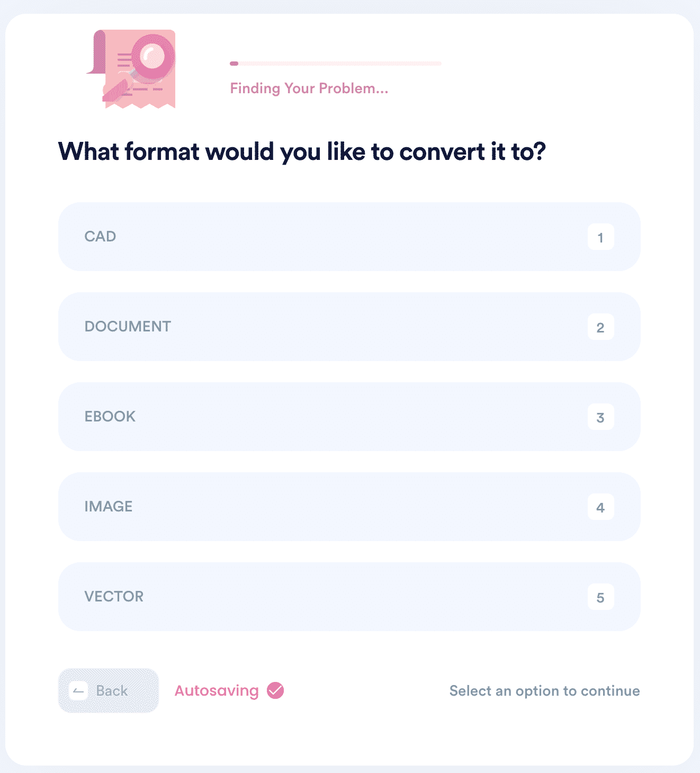Click the number 4 shortcut badge

coord(600,507)
